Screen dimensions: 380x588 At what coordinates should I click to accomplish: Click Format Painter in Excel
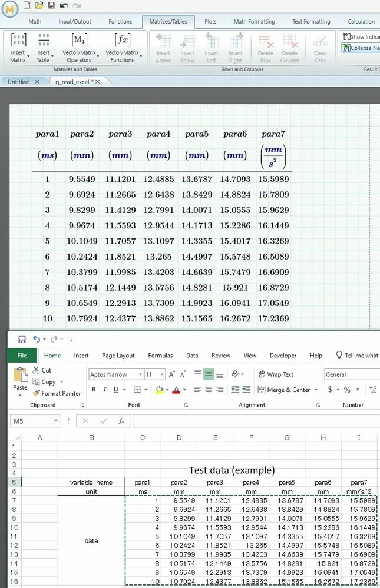coord(57,393)
